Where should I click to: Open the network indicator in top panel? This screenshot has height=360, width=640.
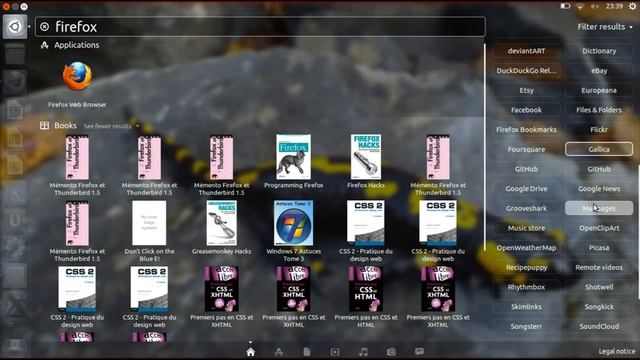pos(580,6)
